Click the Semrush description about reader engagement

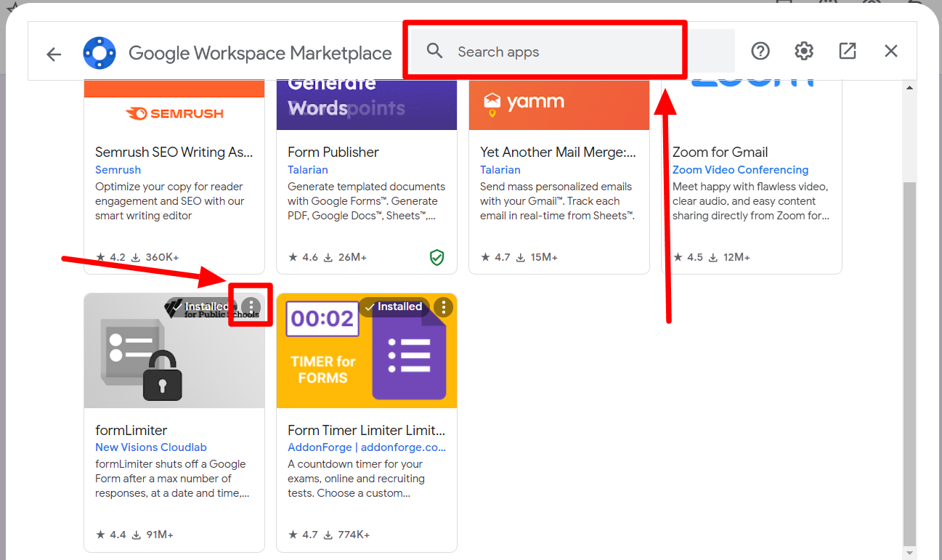click(170, 201)
